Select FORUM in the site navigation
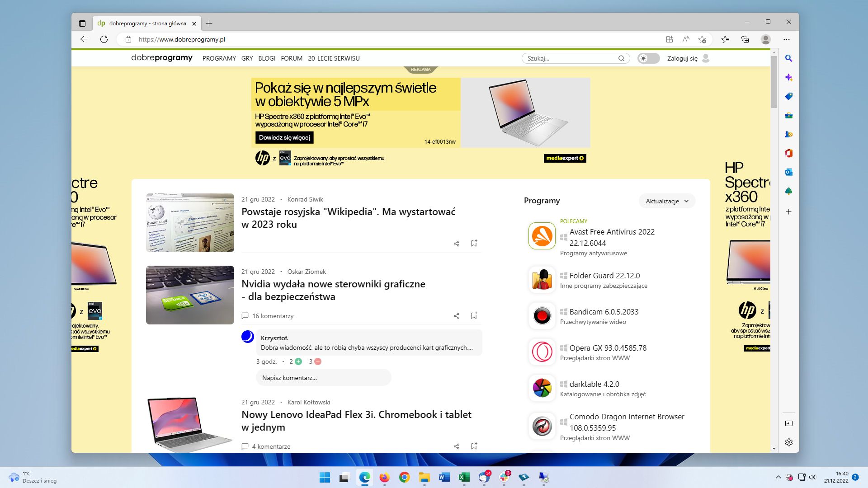Image resolution: width=868 pixels, height=488 pixels. tap(292, 58)
